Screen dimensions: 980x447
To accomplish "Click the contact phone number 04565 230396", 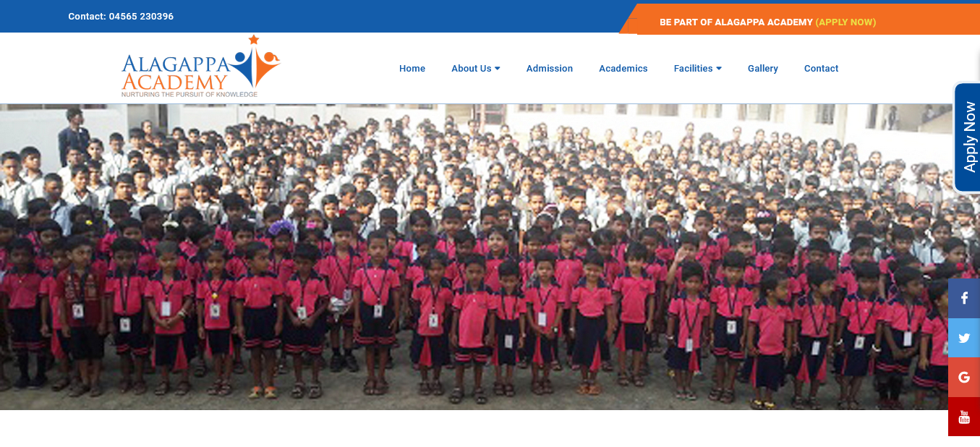I will 141,16.
